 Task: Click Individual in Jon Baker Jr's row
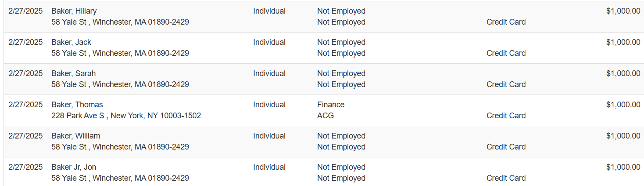click(x=269, y=167)
